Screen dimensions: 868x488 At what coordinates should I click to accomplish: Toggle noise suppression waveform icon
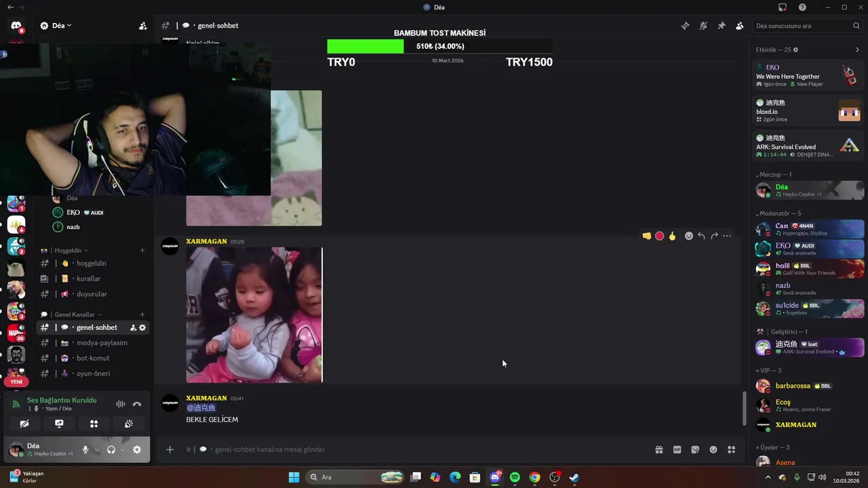coord(120,404)
